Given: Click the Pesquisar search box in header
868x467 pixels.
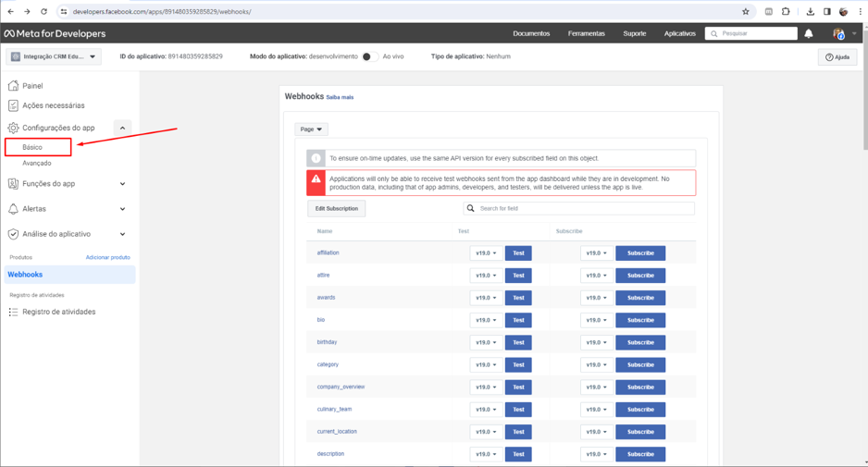Looking at the screenshot, I should point(751,33).
